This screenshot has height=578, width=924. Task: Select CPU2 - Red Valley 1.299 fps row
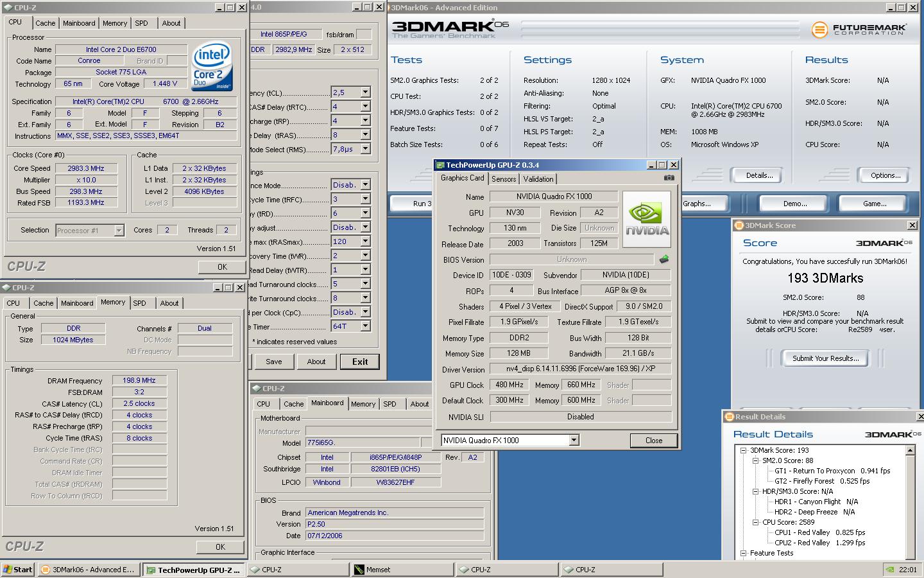point(819,543)
